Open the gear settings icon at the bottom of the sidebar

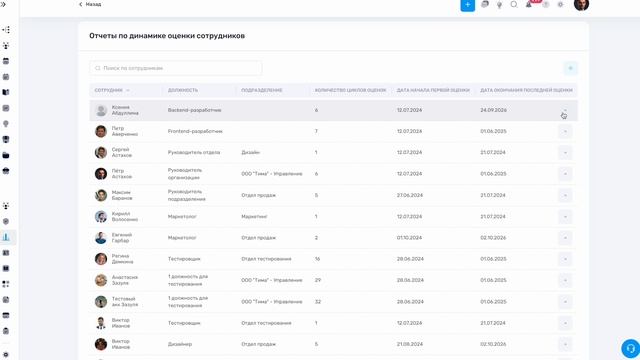pos(6,355)
